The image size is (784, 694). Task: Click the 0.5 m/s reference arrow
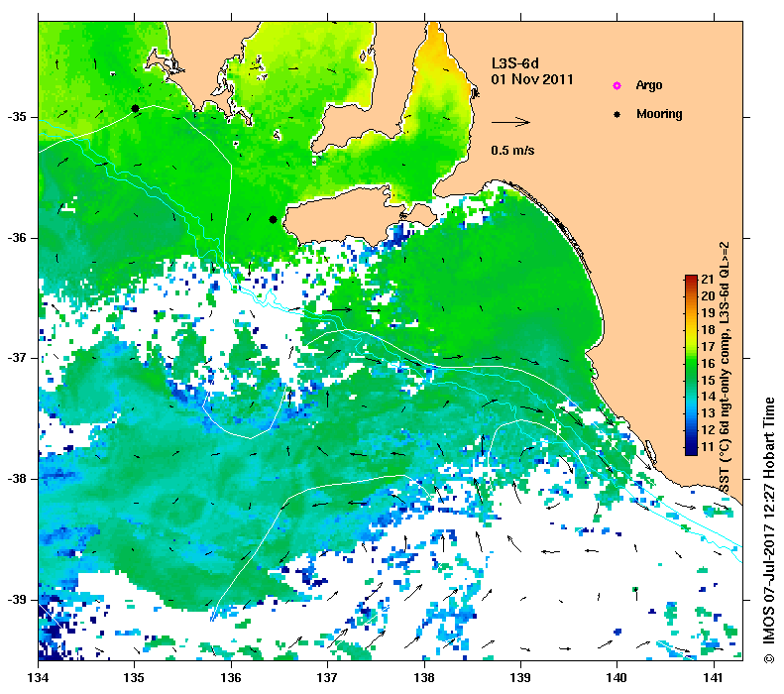[510, 122]
